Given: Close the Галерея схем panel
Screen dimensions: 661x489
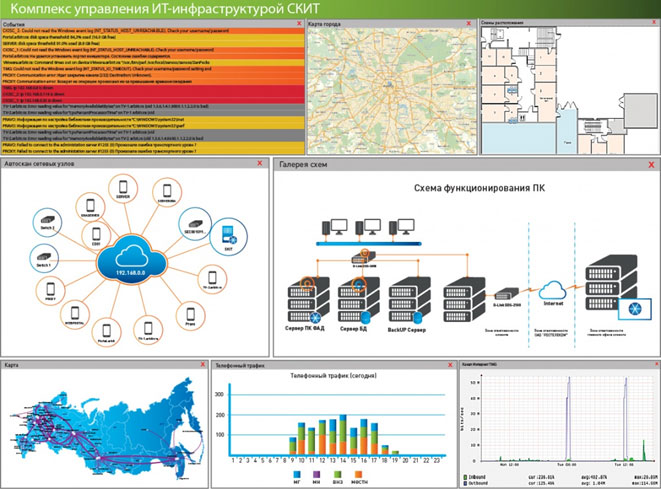Looking at the screenshot, I should [650, 163].
